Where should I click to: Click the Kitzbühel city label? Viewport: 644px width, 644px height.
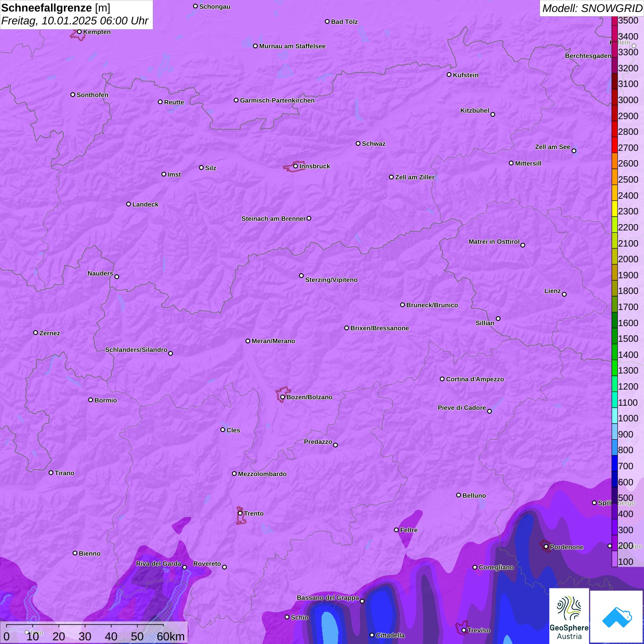click(475, 110)
